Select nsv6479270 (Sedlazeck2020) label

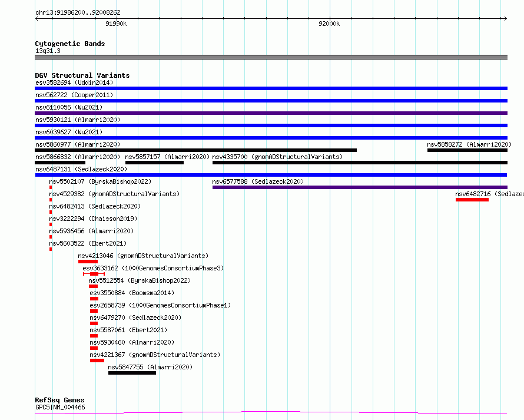(x=135, y=318)
